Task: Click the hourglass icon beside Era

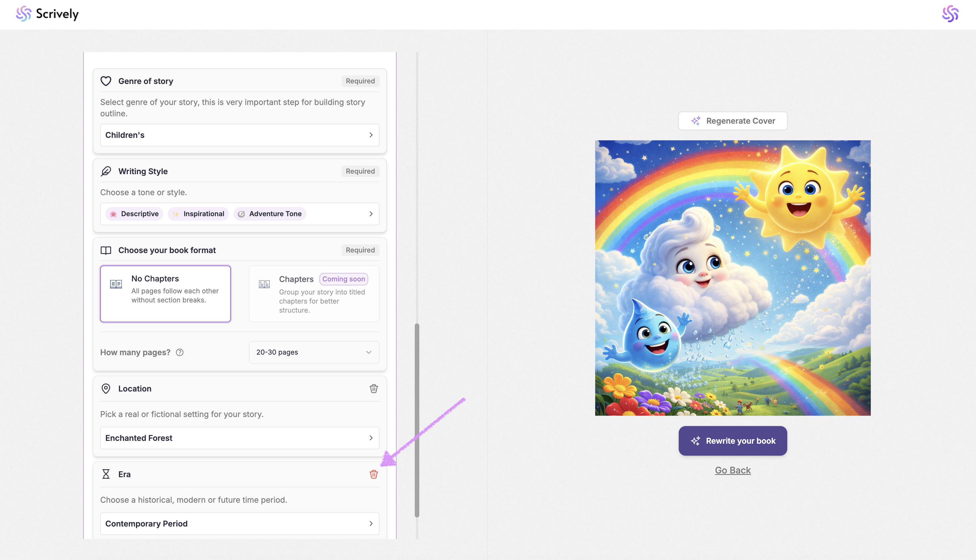Action: 106,474
